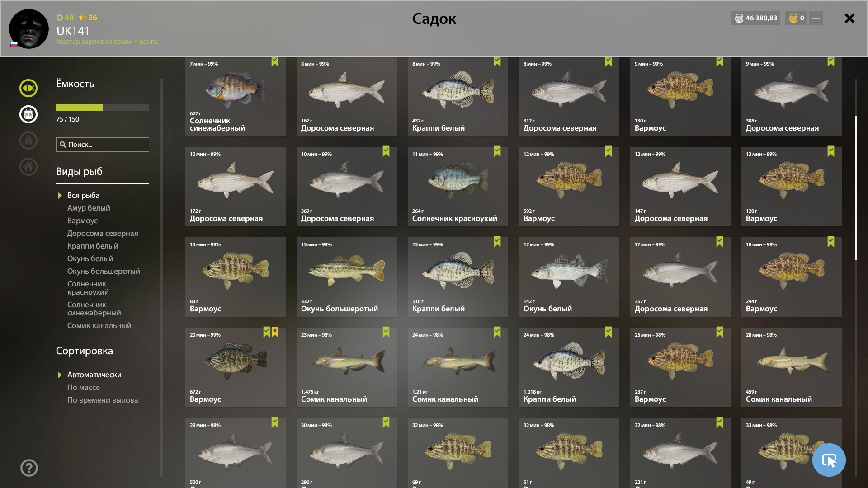
Task: Filter by Сомик канальный species
Action: (99, 325)
